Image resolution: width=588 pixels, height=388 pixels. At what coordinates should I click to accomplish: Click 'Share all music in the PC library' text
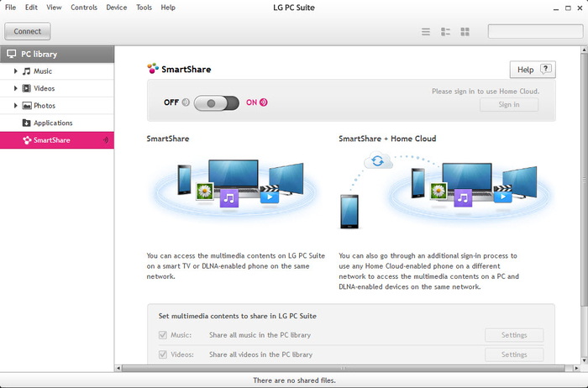click(260, 335)
